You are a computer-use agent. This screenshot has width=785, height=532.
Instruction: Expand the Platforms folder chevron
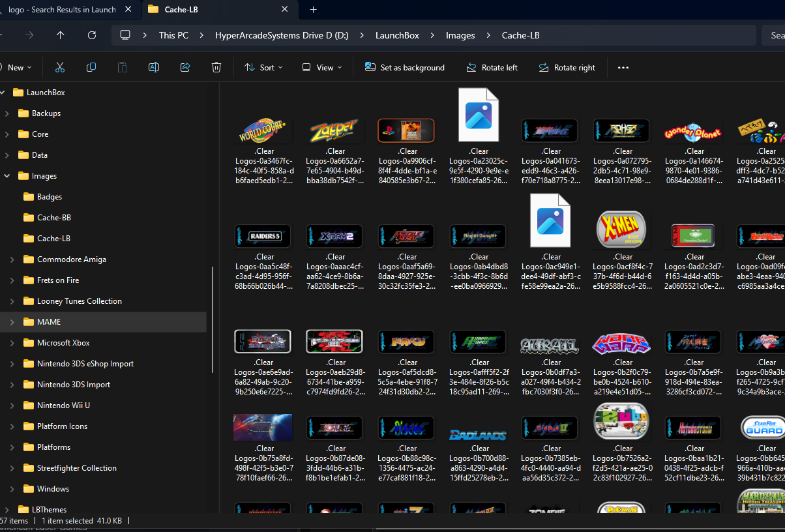(12, 447)
